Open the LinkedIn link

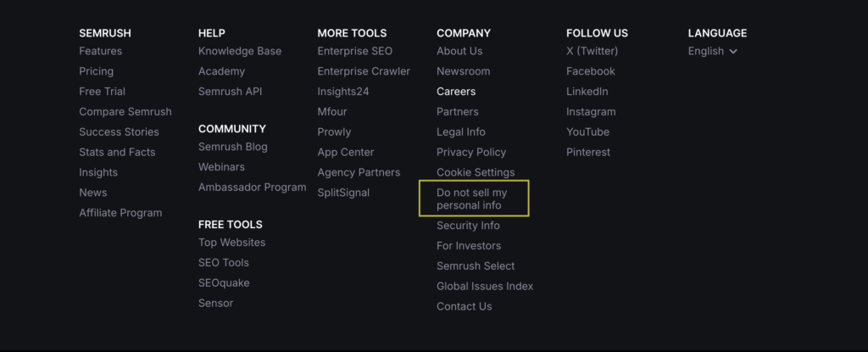587,92
